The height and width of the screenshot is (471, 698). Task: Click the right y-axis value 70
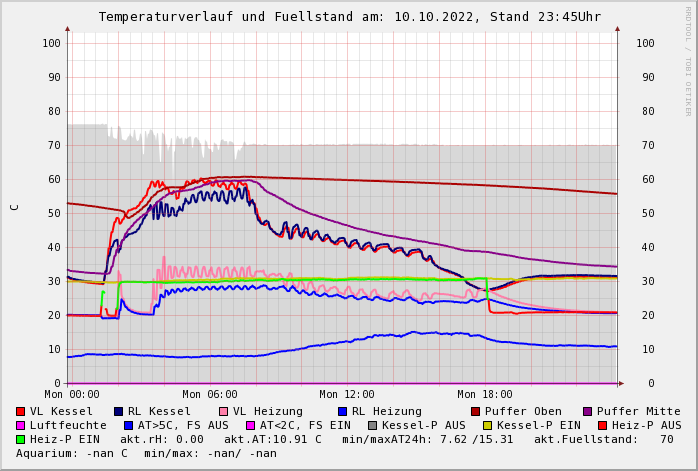pyautogui.click(x=648, y=145)
